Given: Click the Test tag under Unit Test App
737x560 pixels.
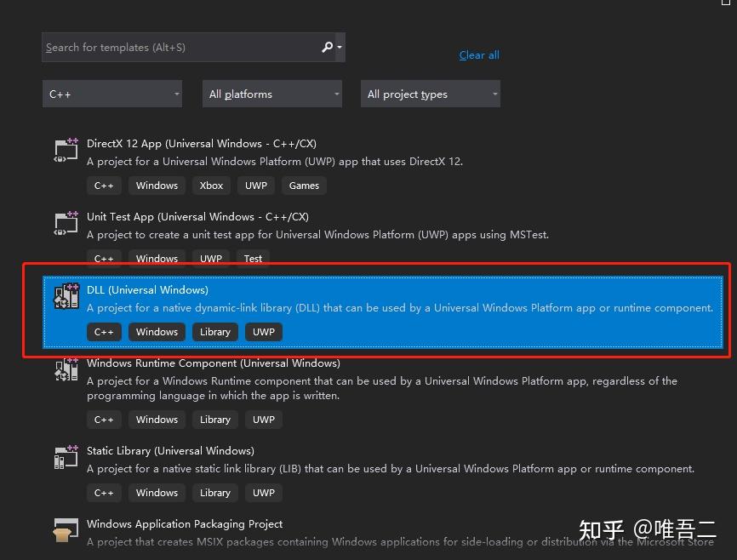Looking at the screenshot, I should (252, 258).
